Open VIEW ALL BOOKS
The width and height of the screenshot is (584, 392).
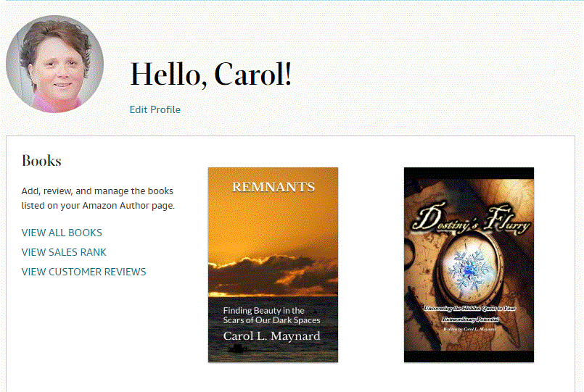[62, 233]
